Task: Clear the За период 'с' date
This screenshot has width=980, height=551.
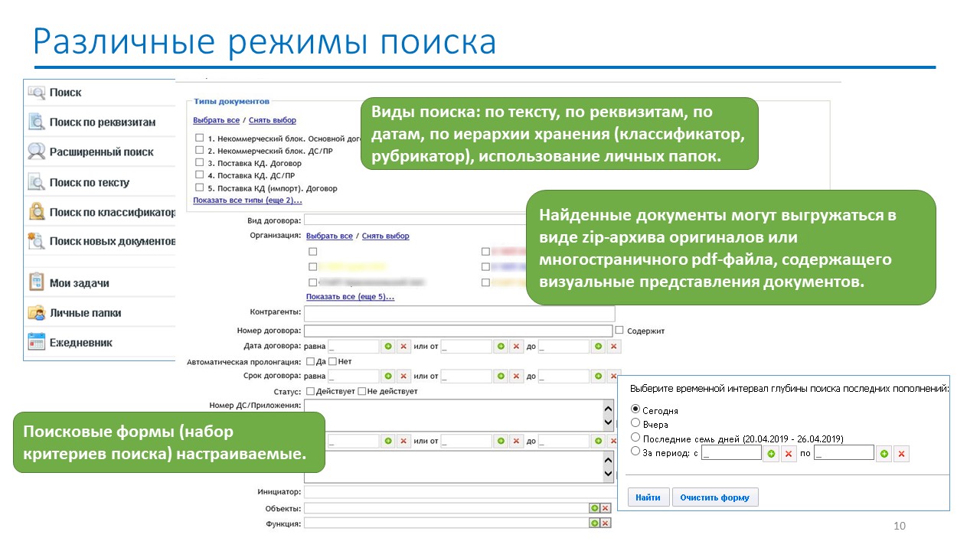Action: point(789,454)
